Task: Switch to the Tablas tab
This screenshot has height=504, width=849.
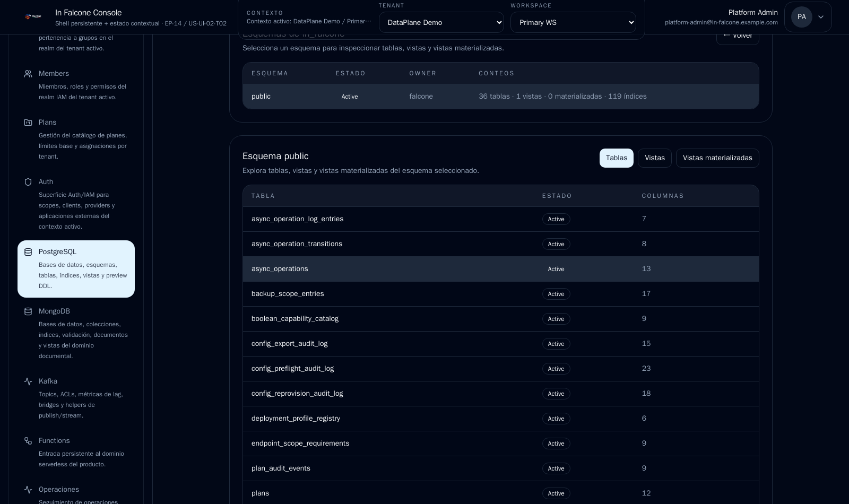Action: tap(617, 158)
